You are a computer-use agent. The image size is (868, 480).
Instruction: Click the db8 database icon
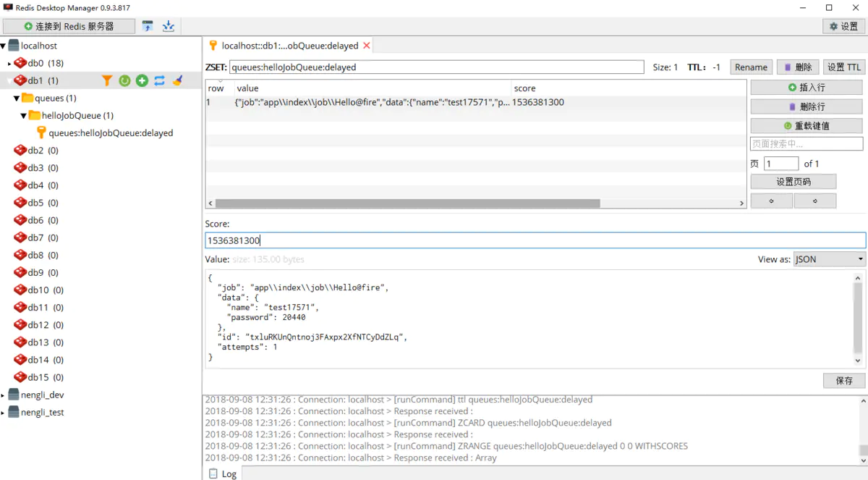point(20,255)
